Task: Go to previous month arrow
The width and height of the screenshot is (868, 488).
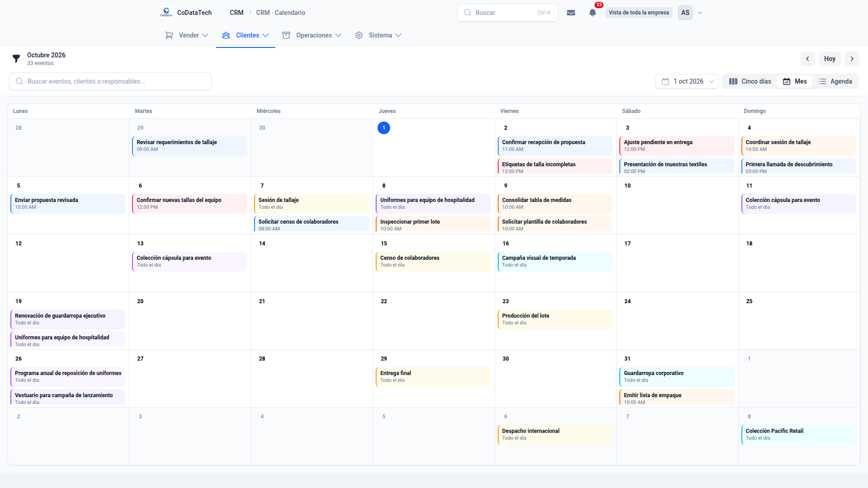Action: (807, 59)
